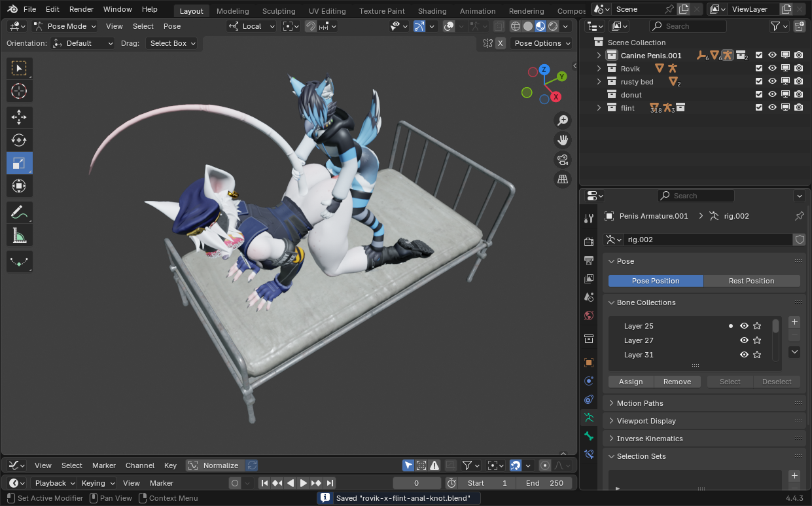This screenshot has width=812, height=506.
Task: Open the Orientation Default dropdown
Action: 83,43
